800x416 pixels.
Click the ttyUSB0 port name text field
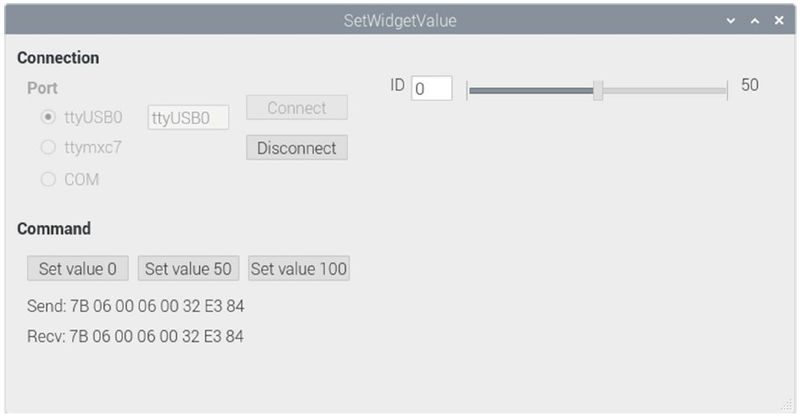[x=188, y=118]
